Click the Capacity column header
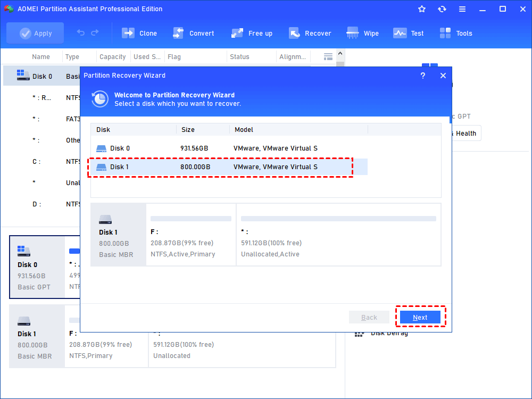The width and height of the screenshot is (532, 399). (113, 57)
